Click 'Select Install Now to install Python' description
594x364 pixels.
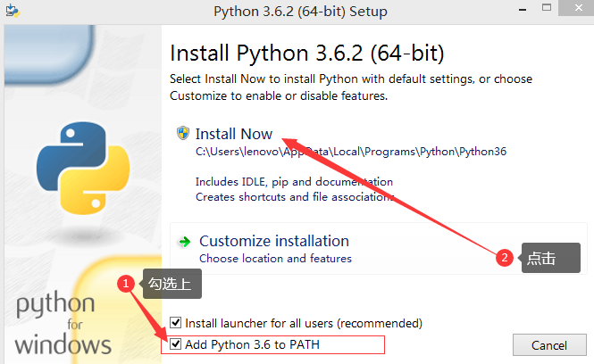point(351,87)
